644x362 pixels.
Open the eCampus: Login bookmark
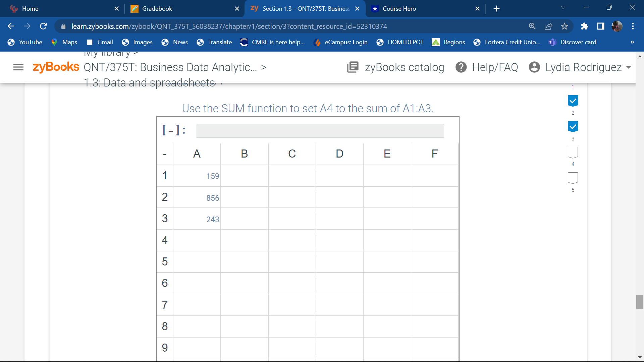tap(340, 42)
